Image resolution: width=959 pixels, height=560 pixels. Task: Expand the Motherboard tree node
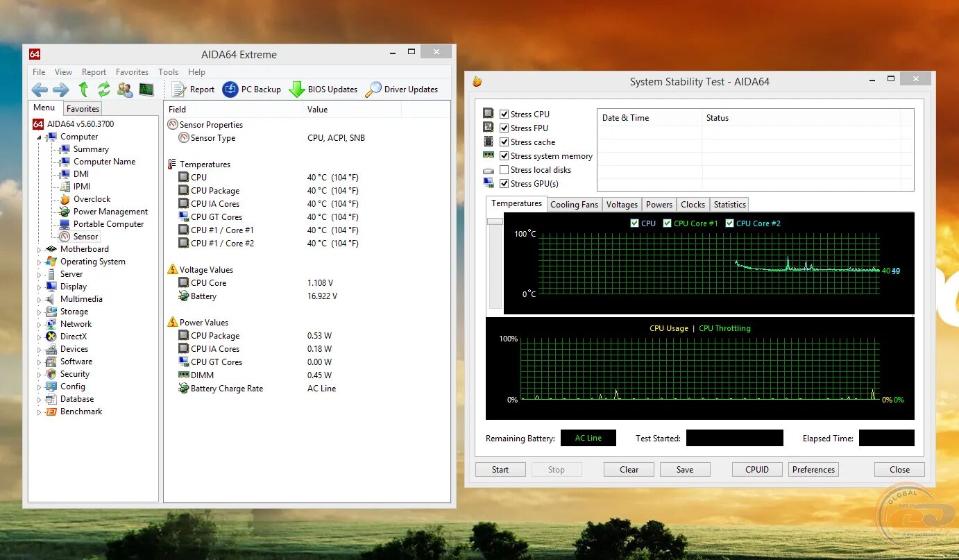coord(39,250)
